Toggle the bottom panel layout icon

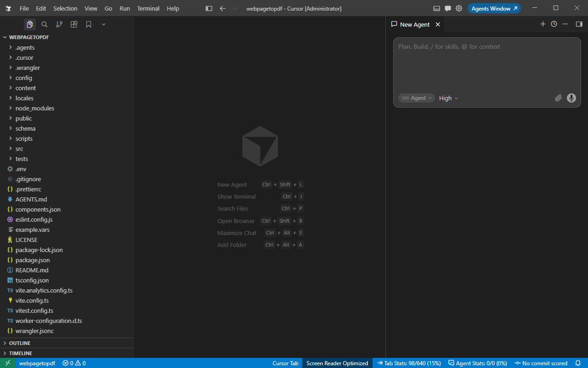coord(437,8)
